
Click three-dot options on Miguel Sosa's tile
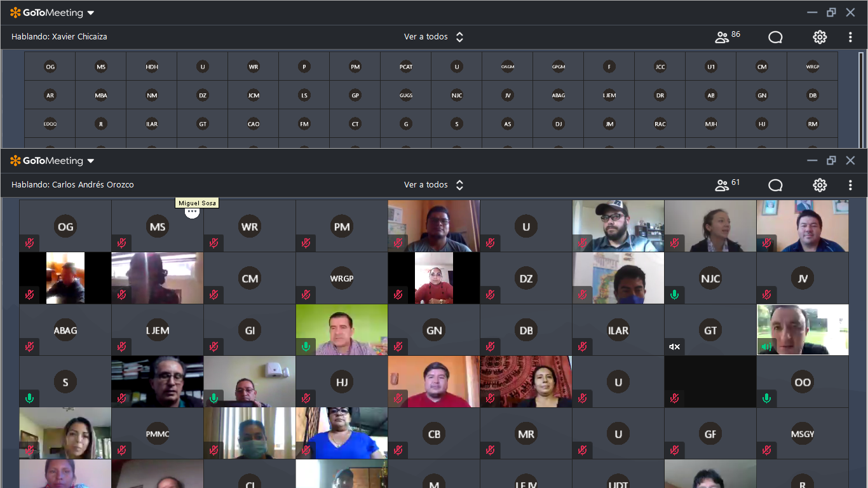pos(192,212)
